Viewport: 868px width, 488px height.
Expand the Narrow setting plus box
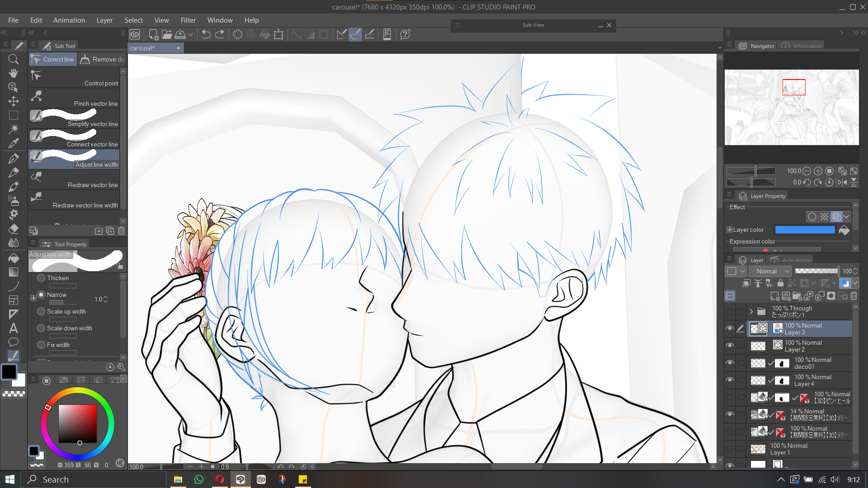(33, 298)
